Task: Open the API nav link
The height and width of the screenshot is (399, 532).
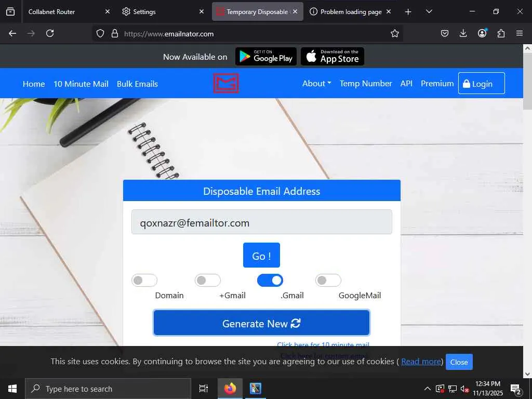Action: coord(406,84)
